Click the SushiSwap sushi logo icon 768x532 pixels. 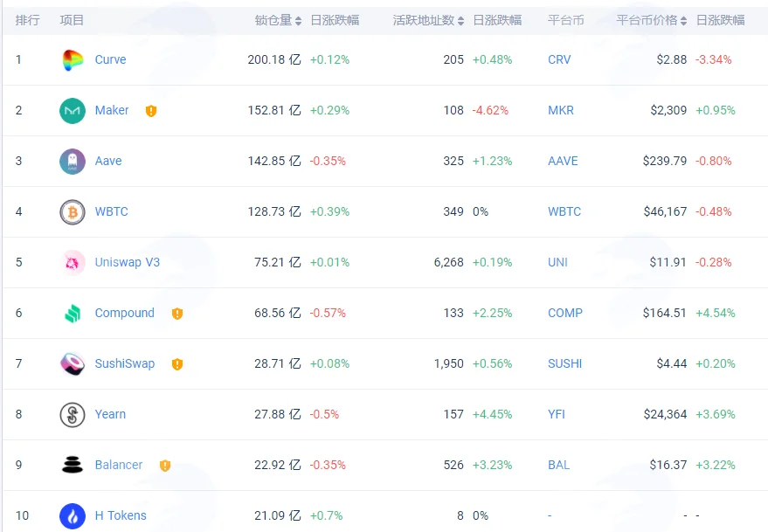tap(73, 364)
